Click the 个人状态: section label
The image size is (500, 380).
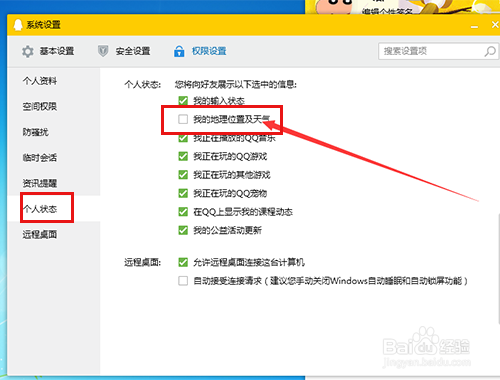coord(143,85)
